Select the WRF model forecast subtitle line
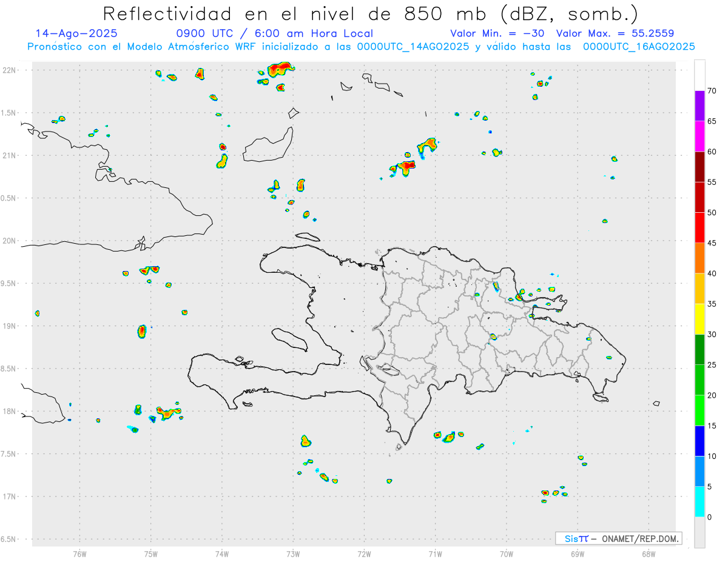The image size is (728, 562). [x=361, y=47]
